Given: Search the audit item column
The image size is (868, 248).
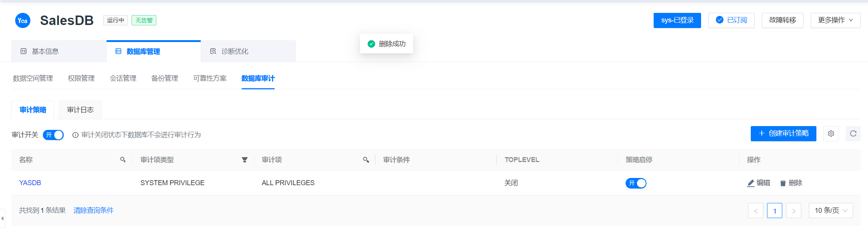Looking at the screenshot, I should 366,160.
